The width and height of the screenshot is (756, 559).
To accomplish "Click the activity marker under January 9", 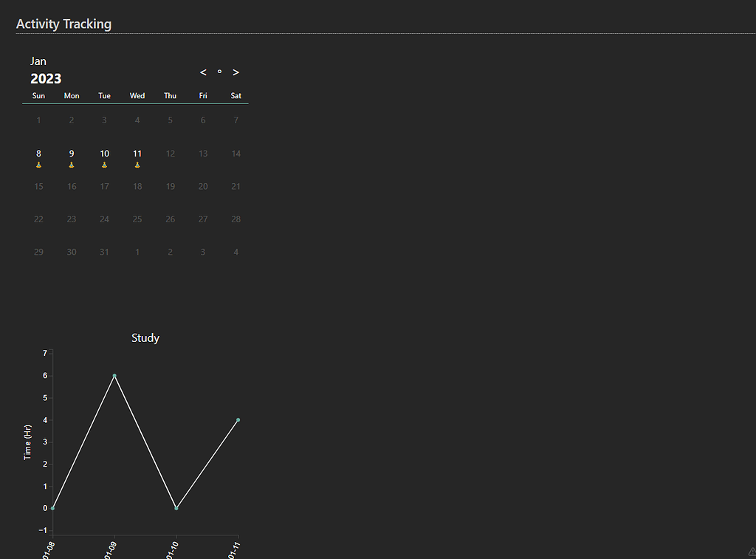I will 72,165.
